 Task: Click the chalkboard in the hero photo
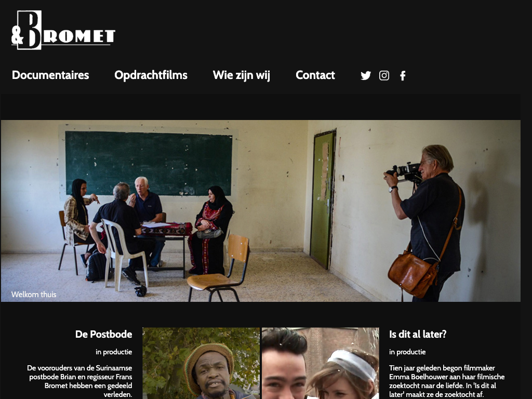[x=149, y=163]
